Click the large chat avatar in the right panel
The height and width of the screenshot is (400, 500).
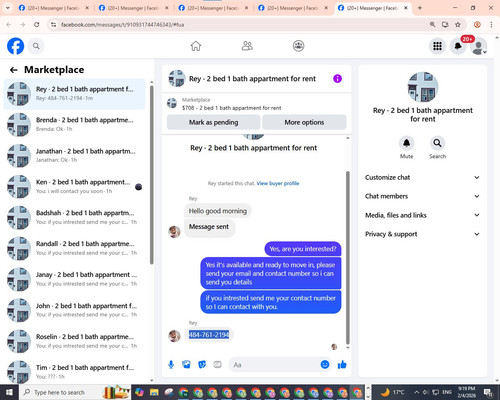click(423, 87)
